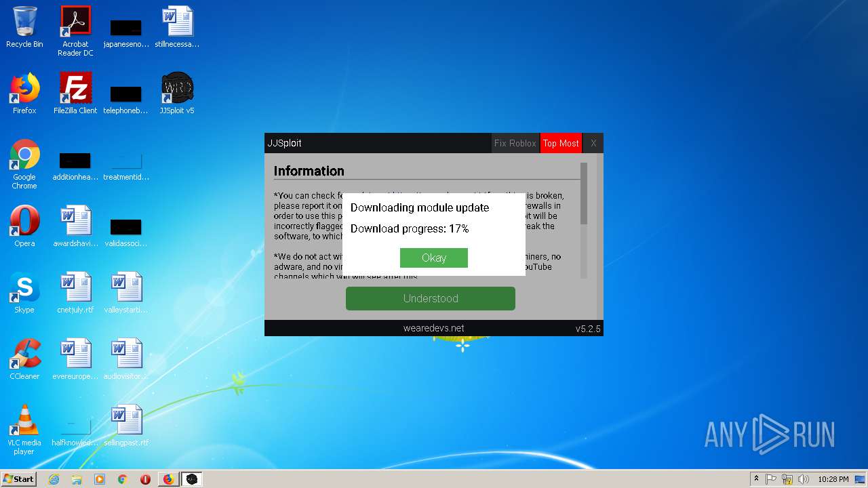Open the stillnecessa... Word document
The image size is (868, 488).
coord(177,27)
